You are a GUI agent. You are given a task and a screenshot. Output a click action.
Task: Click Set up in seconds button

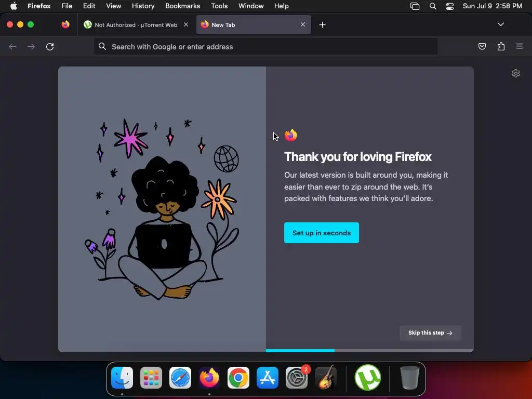pyautogui.click(x=321, y=233)
